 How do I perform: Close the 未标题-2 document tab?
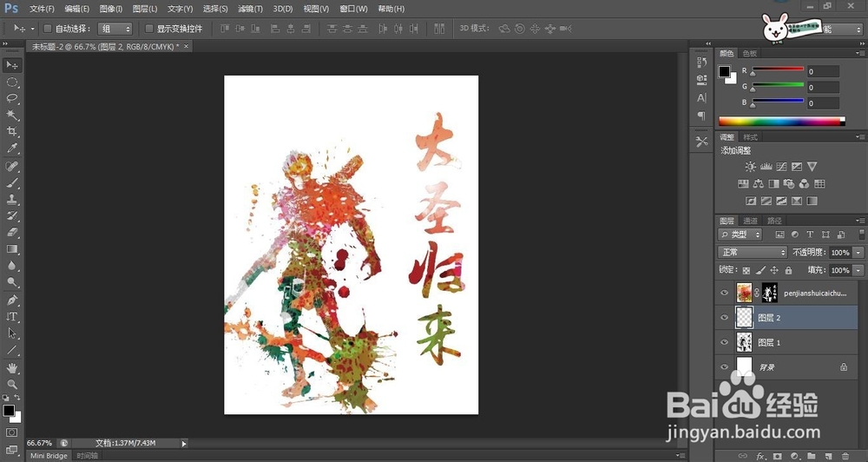[x=186, y=47]
